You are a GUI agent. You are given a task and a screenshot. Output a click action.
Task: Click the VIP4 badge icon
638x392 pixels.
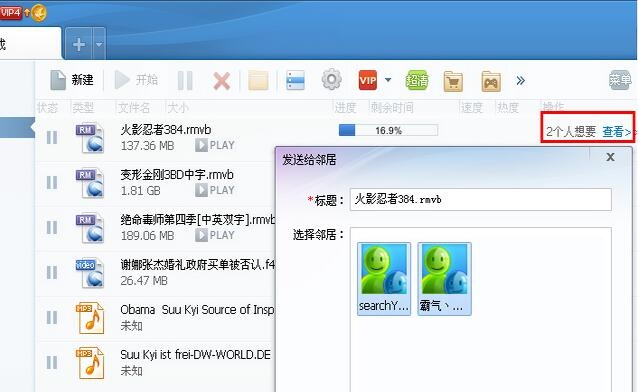[x=11, y=13]
